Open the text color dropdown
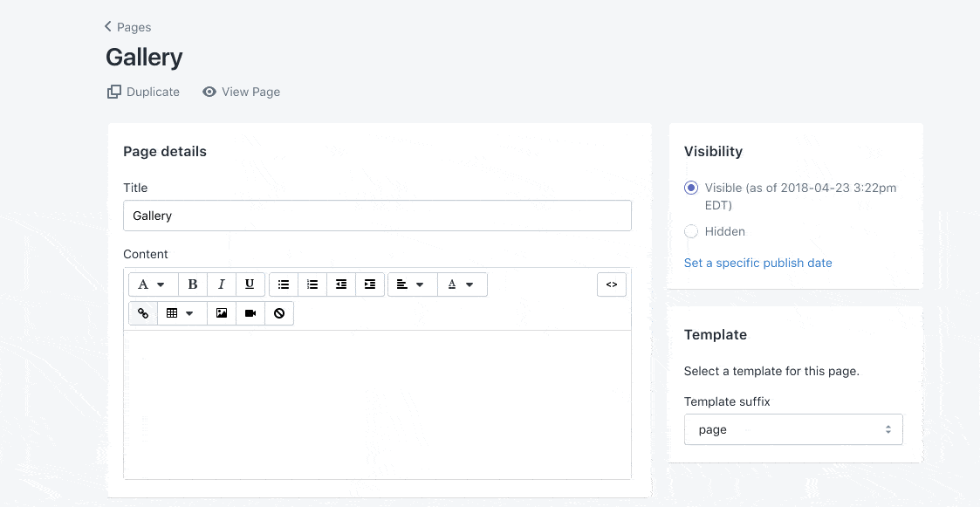 [463, 284]
